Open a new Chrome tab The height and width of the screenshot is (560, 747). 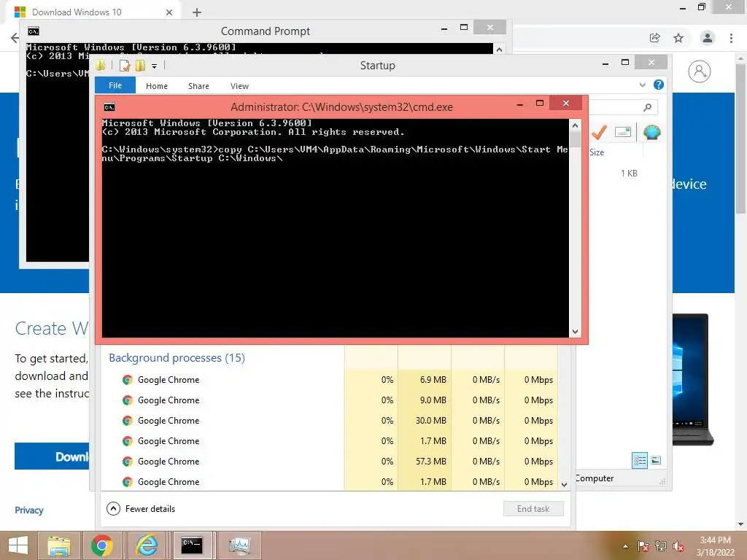[197, 12]
